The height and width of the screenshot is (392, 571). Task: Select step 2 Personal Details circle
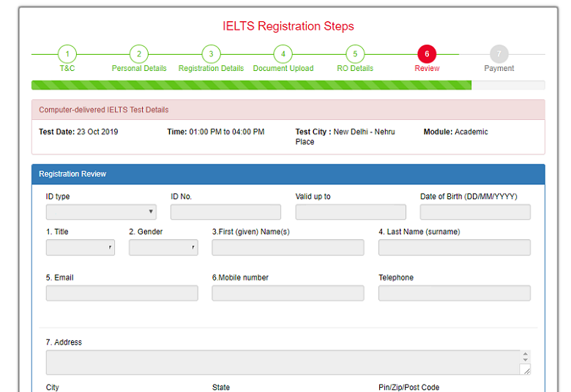138,54
